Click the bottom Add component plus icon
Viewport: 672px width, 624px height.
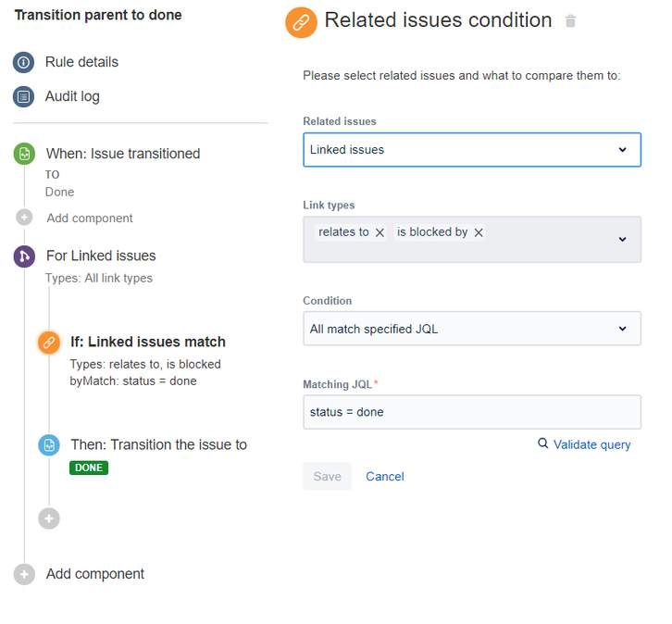point(24,574)
